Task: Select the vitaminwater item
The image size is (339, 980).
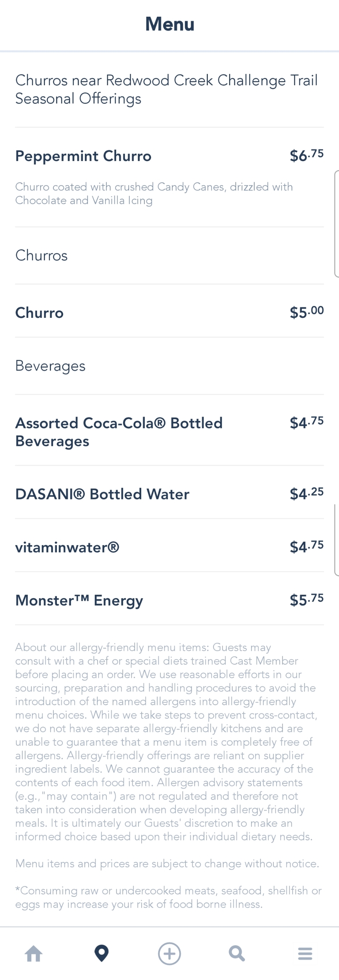Action: pyautogui.click(x=67, y=547)
